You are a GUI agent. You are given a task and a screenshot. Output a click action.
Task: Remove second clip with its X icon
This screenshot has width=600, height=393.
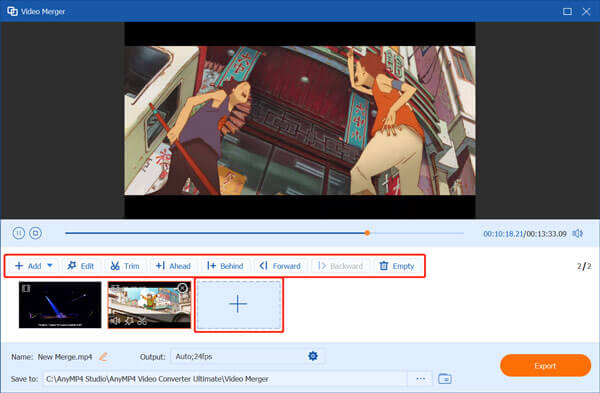point(183,288)
